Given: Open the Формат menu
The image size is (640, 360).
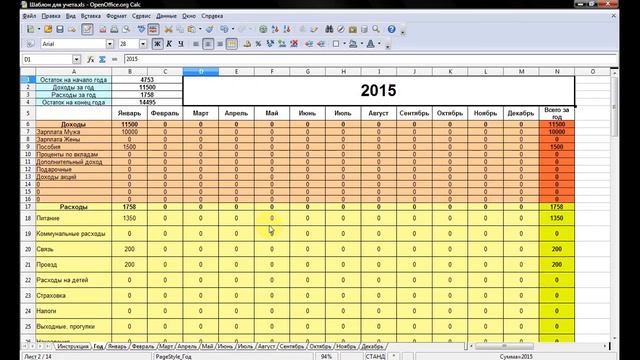Looking at the screenshot, I should click(116, 16).
